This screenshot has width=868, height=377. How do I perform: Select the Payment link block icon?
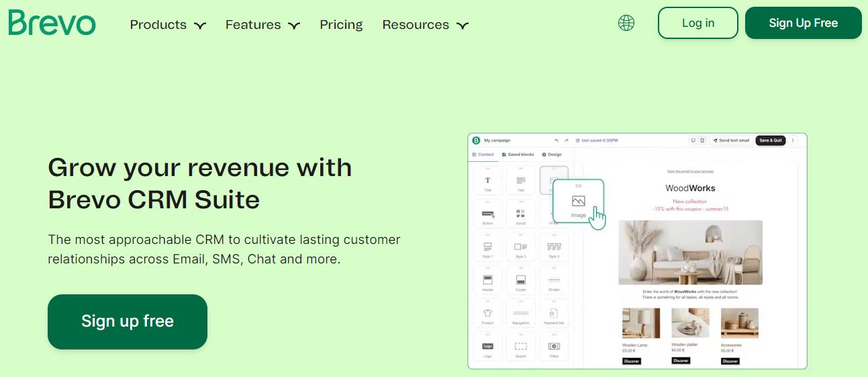[554, 313]
